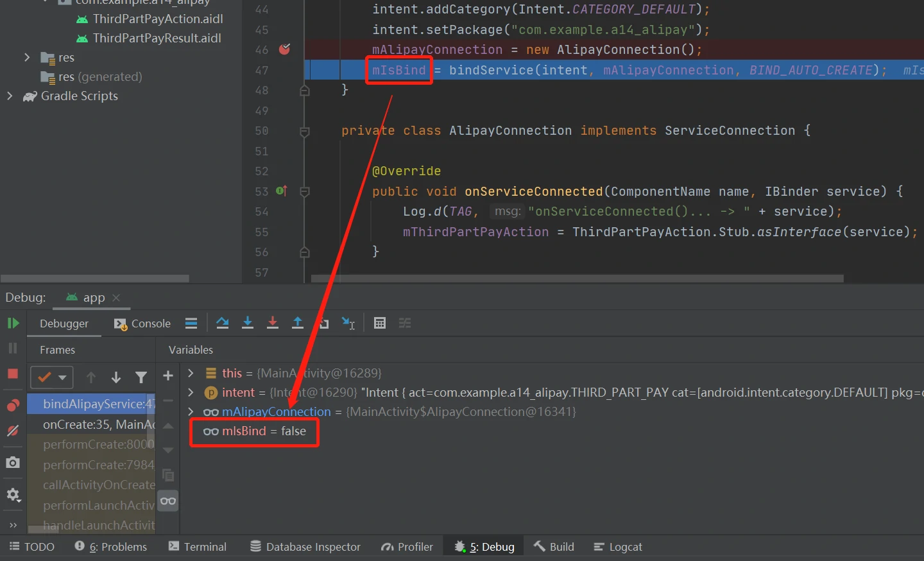Open Evaluate Expression calculator icon

point(380,323)
